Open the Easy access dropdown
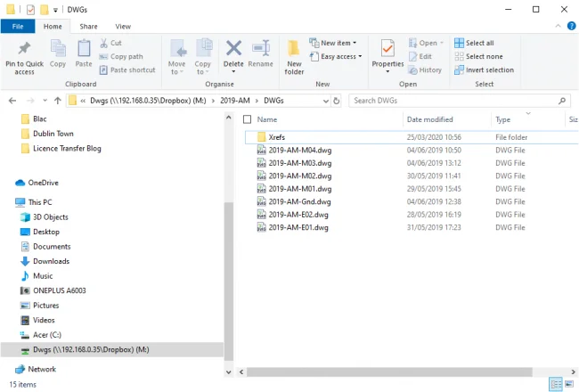Screen dimensions: 579x392 pos(337,56)
